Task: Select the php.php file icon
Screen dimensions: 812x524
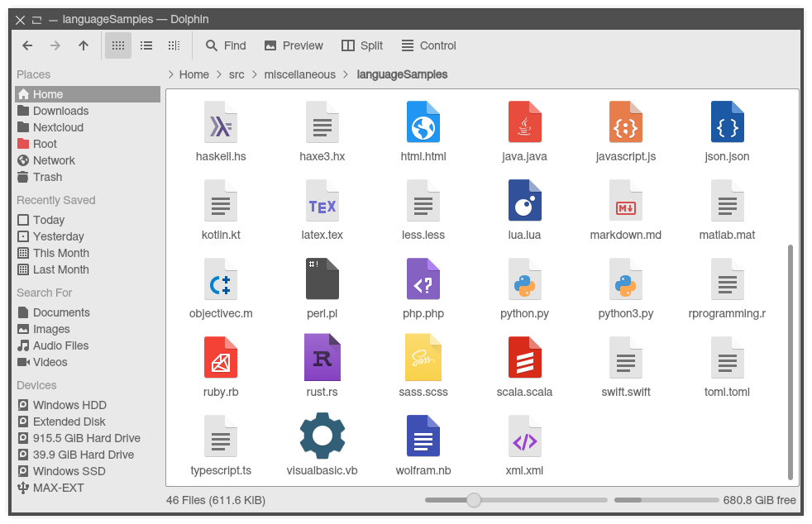Action: pyautogui.click(x=423, y=279)
